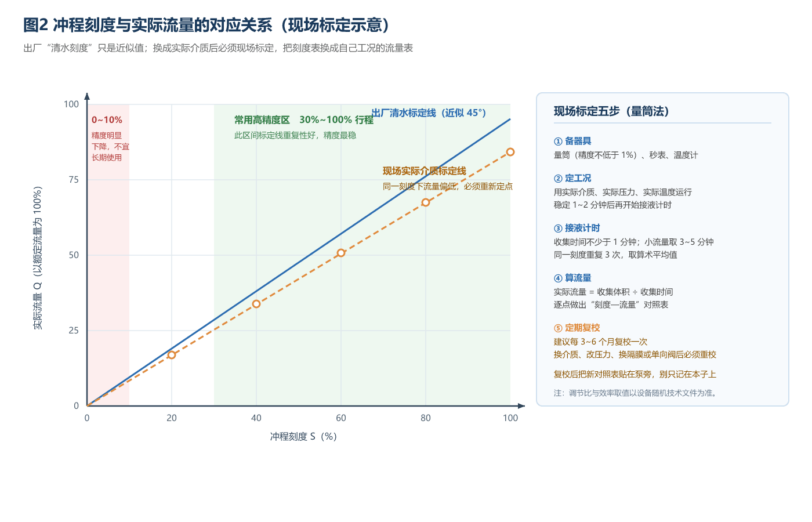This screenshot has height=522, width=812.
Task: Click step heading ③ 接液计时
Action: pos(577,228)
